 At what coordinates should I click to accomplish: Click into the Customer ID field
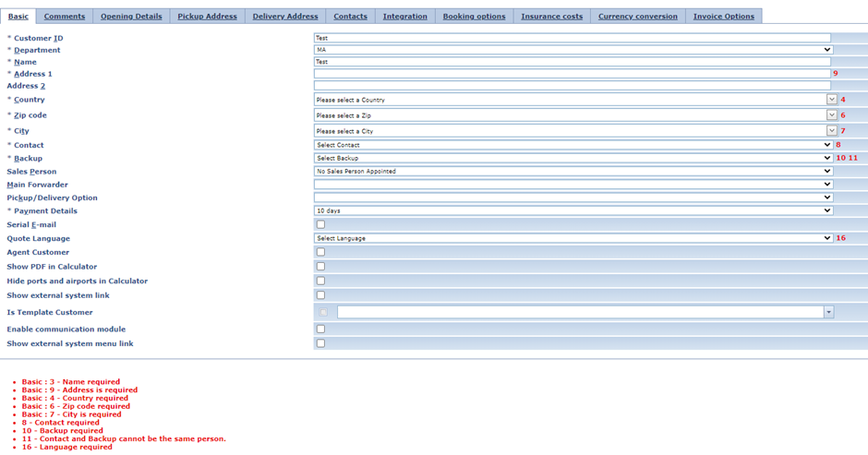[572, 38]
